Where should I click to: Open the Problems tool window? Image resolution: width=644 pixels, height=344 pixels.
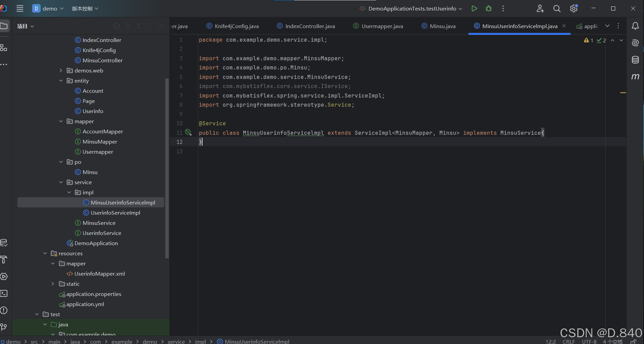4,310
